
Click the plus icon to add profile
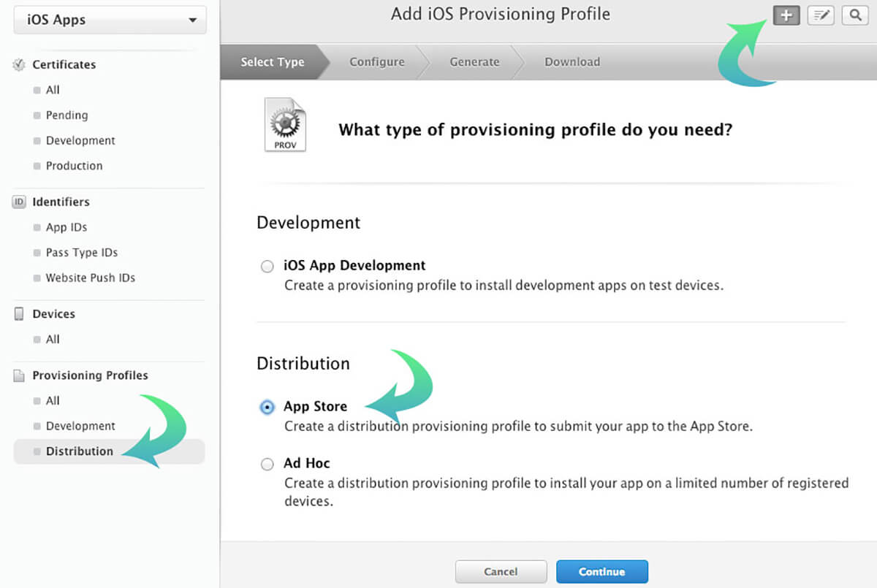pos(786,15)
